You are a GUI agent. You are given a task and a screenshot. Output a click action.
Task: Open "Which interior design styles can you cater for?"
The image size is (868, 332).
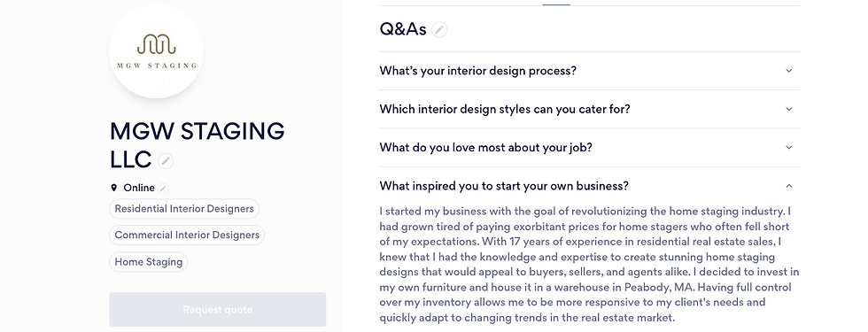(x=590, y=109)
